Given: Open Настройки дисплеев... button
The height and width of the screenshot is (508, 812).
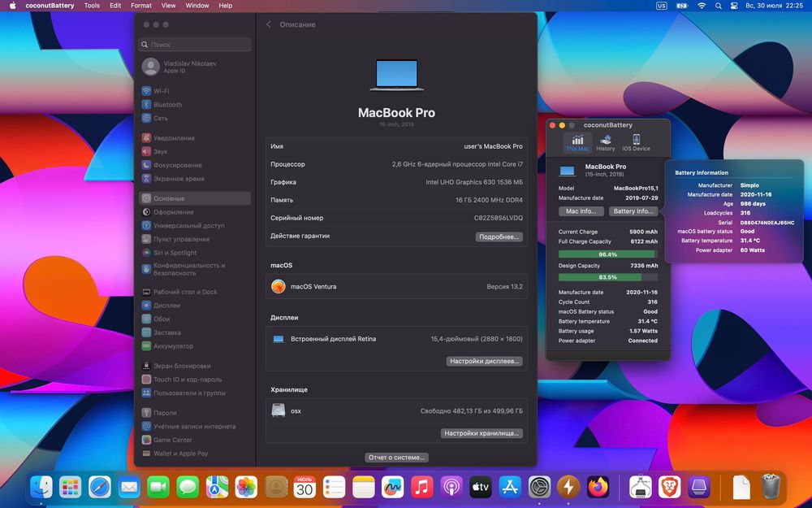Looking at the screenshot, I should point(484,361).
